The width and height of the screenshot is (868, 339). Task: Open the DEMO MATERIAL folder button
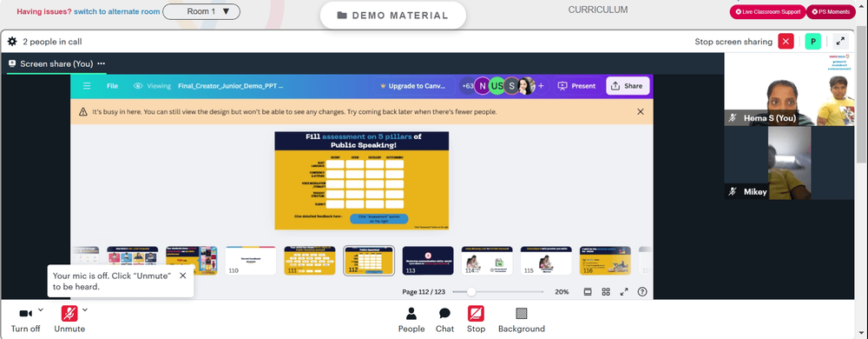393,16
